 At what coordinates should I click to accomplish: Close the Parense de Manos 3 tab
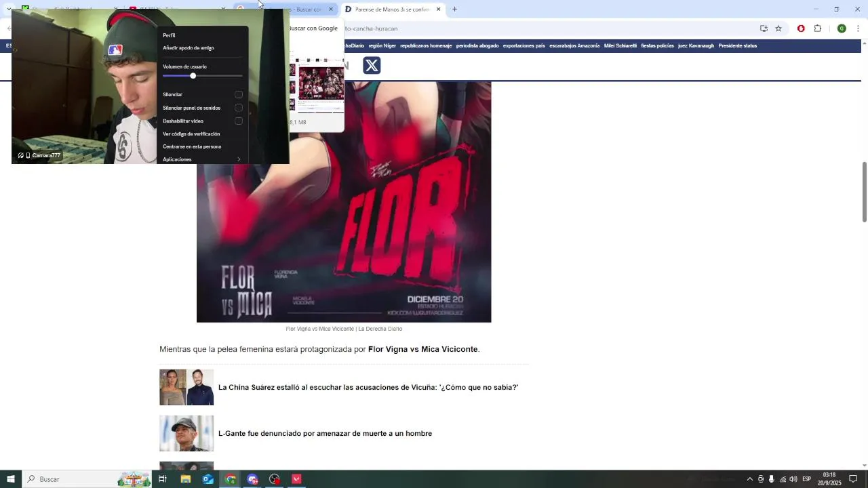pos(438,9)
